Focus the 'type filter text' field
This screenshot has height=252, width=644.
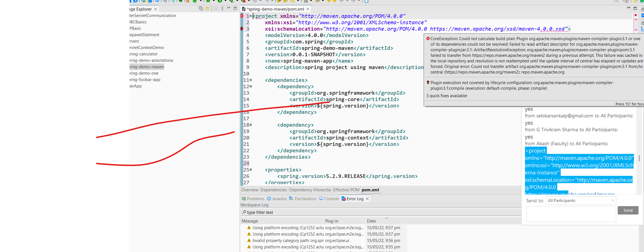[381, 212]
